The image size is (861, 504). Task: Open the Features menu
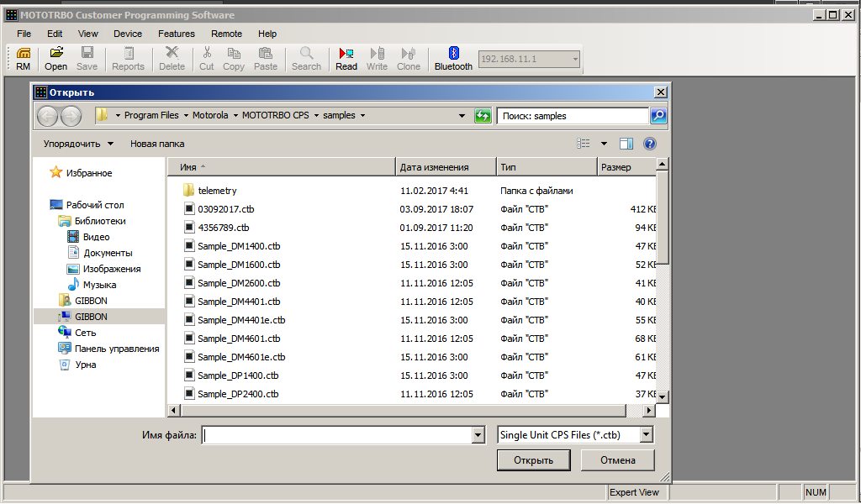tap(177, 34)
